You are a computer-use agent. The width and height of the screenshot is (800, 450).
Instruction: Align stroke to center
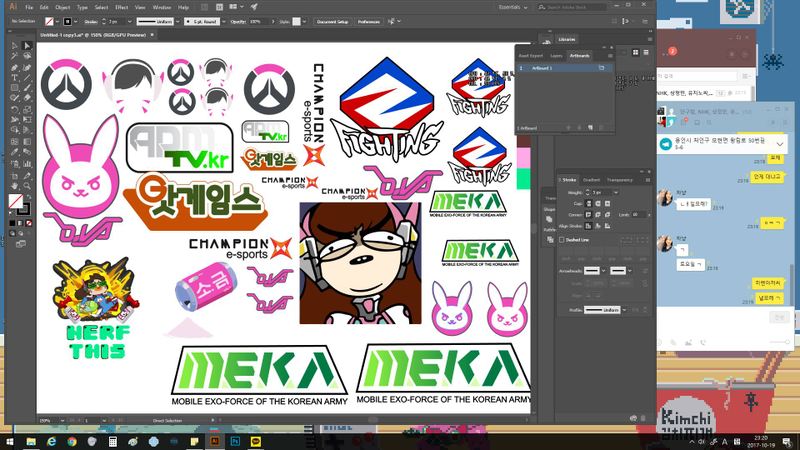click(588, 226)
